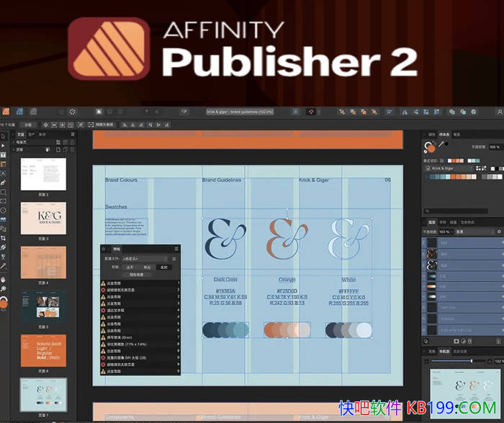Viewport: 504px width, 423px height.
Task: Select the Node tool
Action: pyautogui.click(x=3, y=146)
